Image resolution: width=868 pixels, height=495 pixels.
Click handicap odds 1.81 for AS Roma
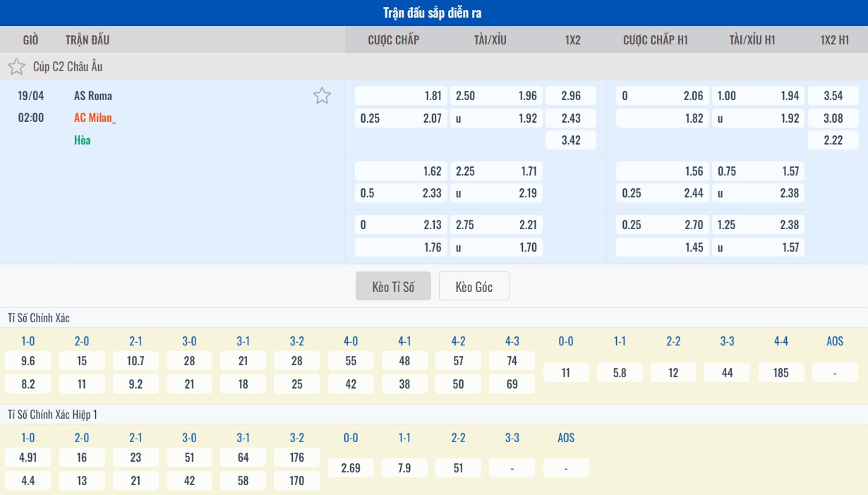coord(400,96)
